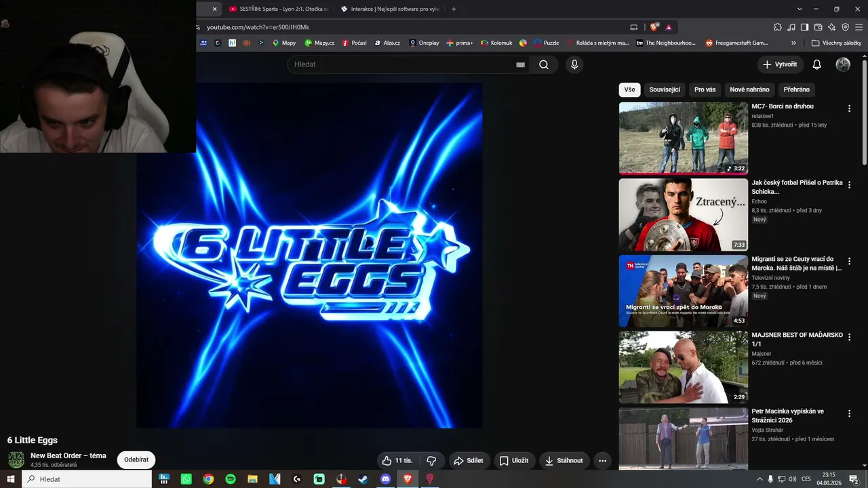
Task: Open the Alza.cz bookmark
Action: click(387, 43)
